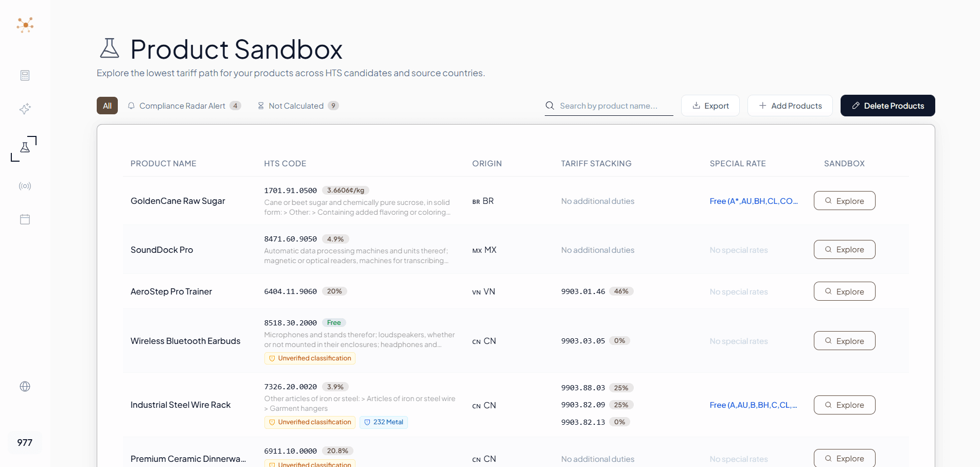Click HTS code 6911.10.0000
980x467 pixels.
tap(291, 451)
